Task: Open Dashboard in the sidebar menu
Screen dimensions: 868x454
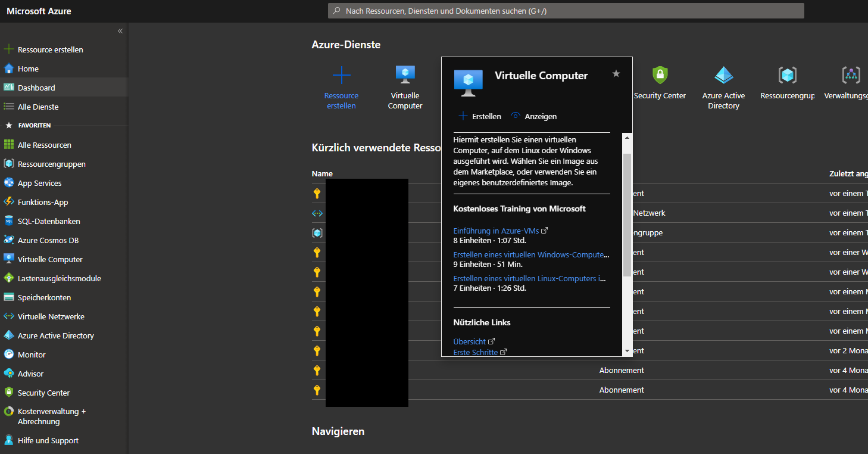Action: (x=36, y=88)
